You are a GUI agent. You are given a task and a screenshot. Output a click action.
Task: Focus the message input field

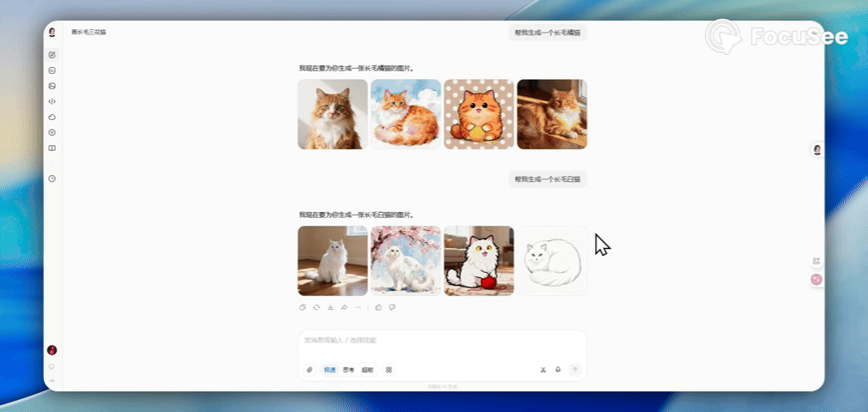[x=442, y=340]
